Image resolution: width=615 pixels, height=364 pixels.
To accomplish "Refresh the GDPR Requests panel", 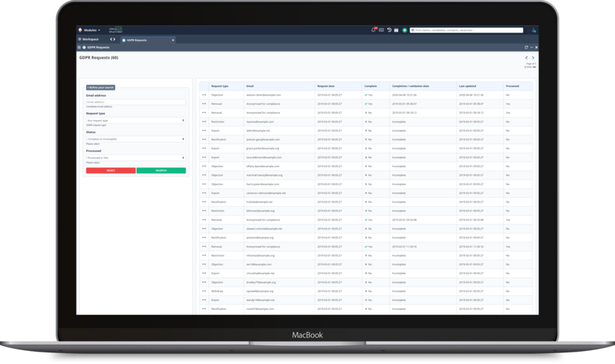I will tap(526, 47).
